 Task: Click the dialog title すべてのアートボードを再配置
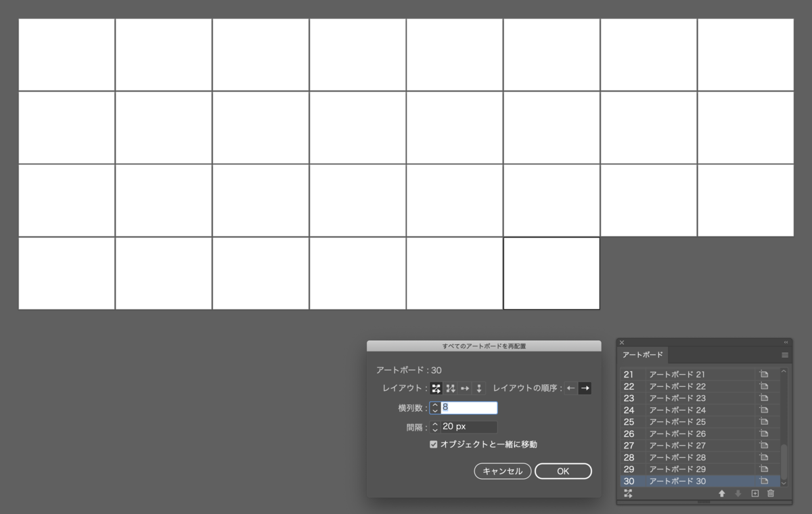point(484,346)
